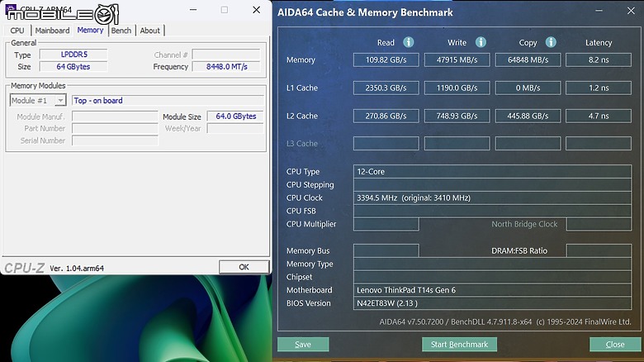Image resolution: width=644 pixels, height=362 pixels.
Task: Click the empty Memory Bus field
Action: 386,250
